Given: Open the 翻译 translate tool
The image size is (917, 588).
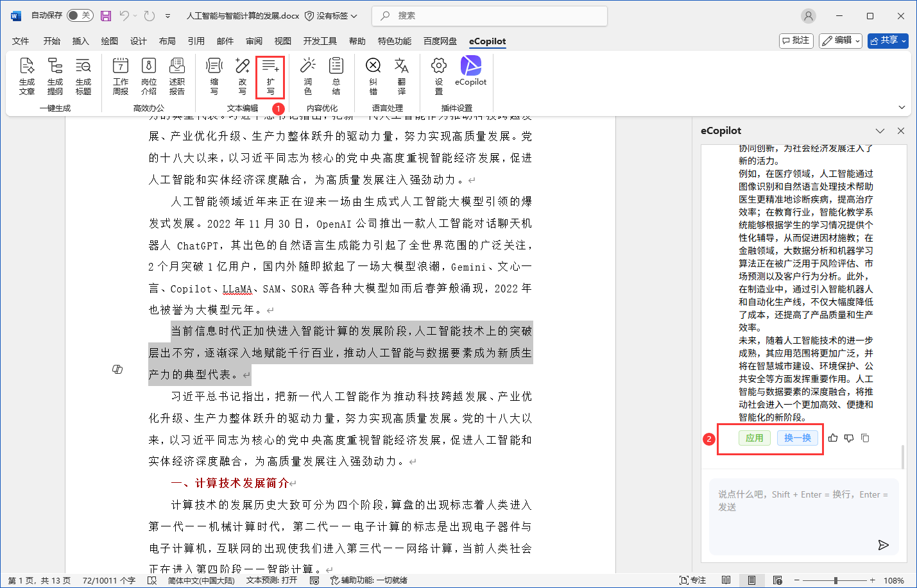Looking at the screenshot, I should [401, 76].
